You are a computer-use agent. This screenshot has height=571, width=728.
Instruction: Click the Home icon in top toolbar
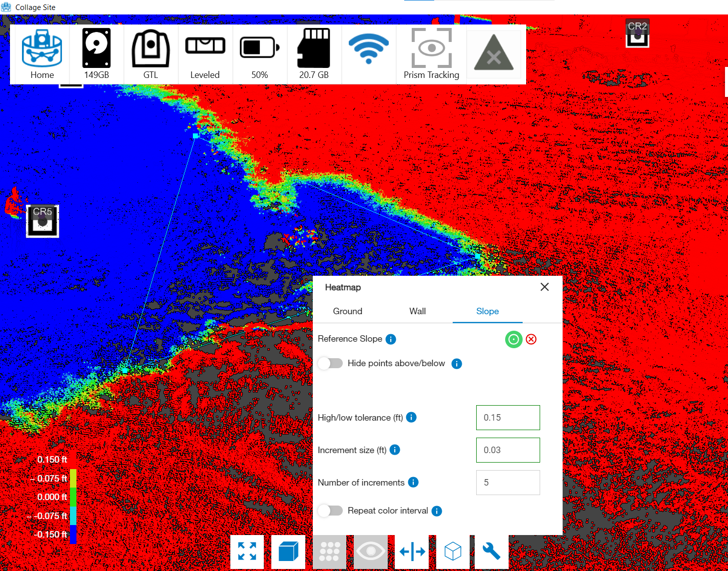pos(42,54)
